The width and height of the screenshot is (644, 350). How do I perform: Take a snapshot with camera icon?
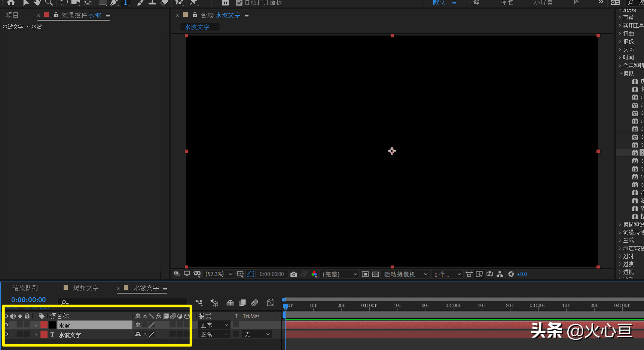pyautogui.click(x=294, y=274)
